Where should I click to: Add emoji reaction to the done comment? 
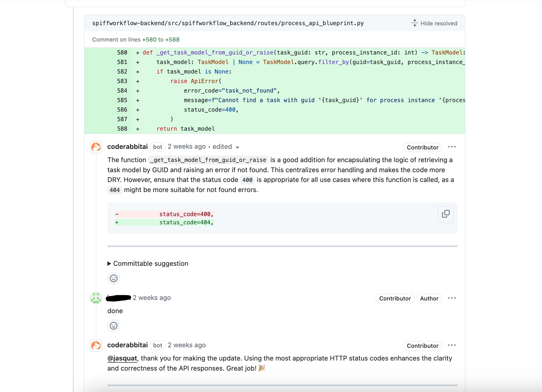(x=114, y=326)
